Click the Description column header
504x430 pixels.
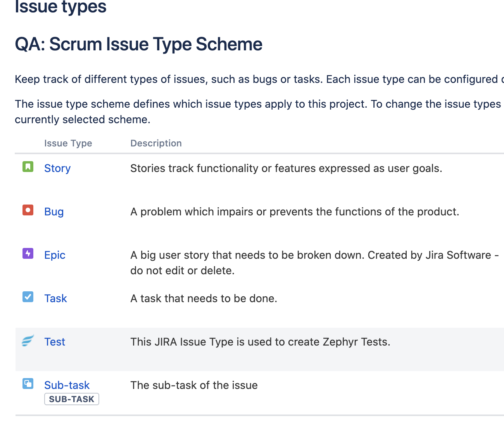[x=156, y=143]
